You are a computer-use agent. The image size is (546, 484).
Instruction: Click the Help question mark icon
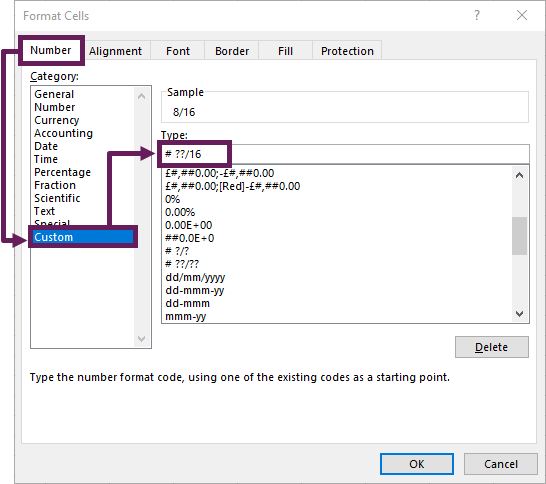coord(477,15)
